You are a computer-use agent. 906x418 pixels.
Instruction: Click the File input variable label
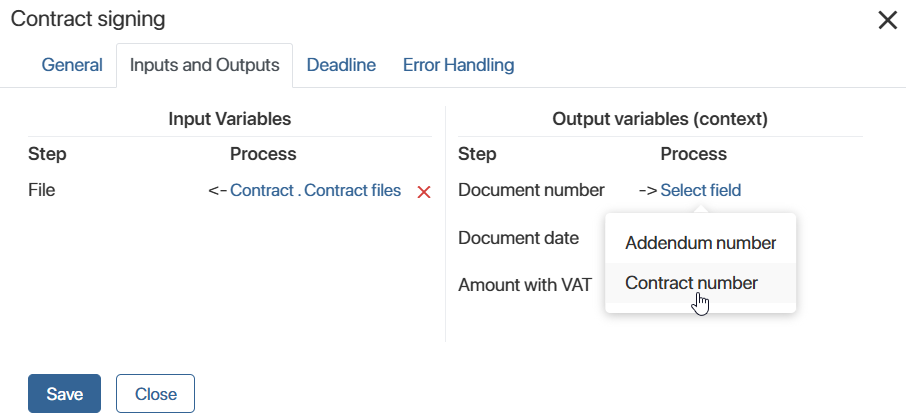click(x=42, y=190)
